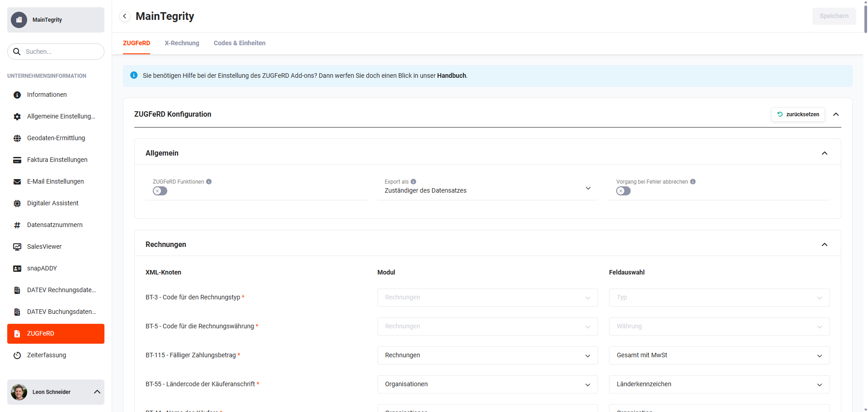Click the hash icon for Datensatznummern

[17, 225]
